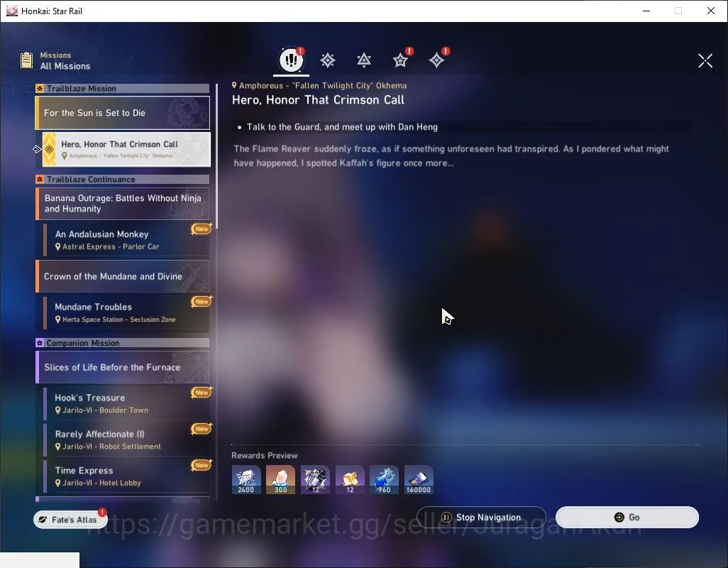
Task: Open Fate's Atlas
Action: [70, 520]
